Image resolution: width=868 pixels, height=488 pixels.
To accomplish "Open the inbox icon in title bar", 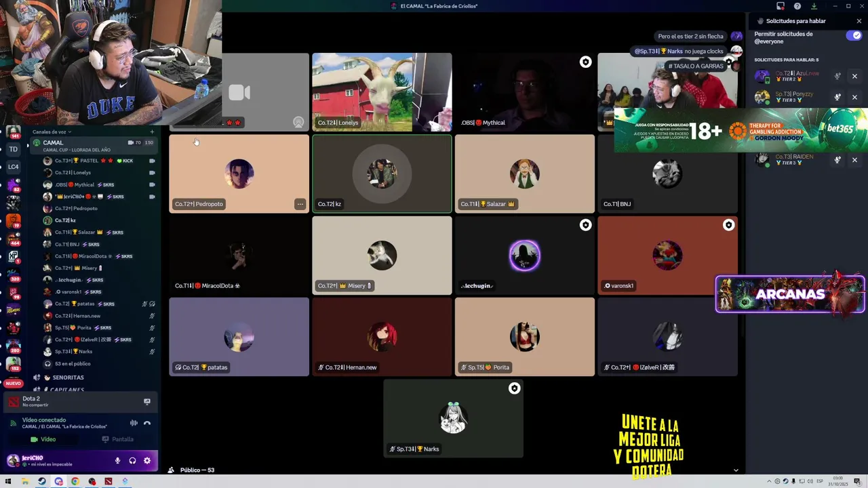I will 781,6.
